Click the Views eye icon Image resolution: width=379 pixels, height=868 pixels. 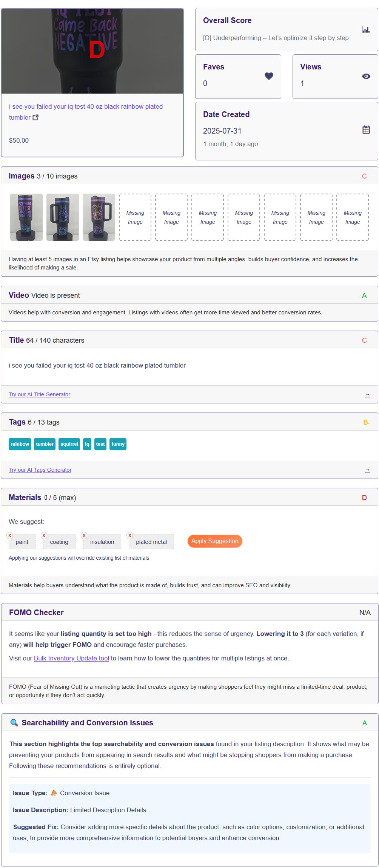click(x=366, y=76)
